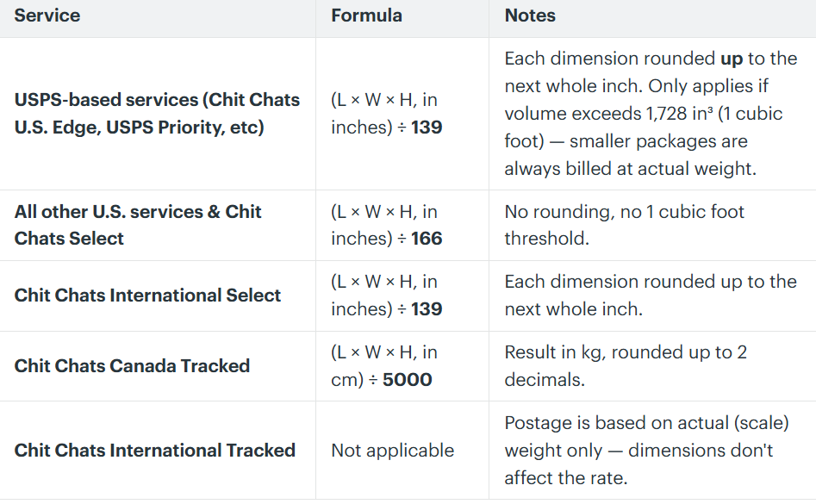
Task: Click the formula with divisor 166
Action: 387,225
